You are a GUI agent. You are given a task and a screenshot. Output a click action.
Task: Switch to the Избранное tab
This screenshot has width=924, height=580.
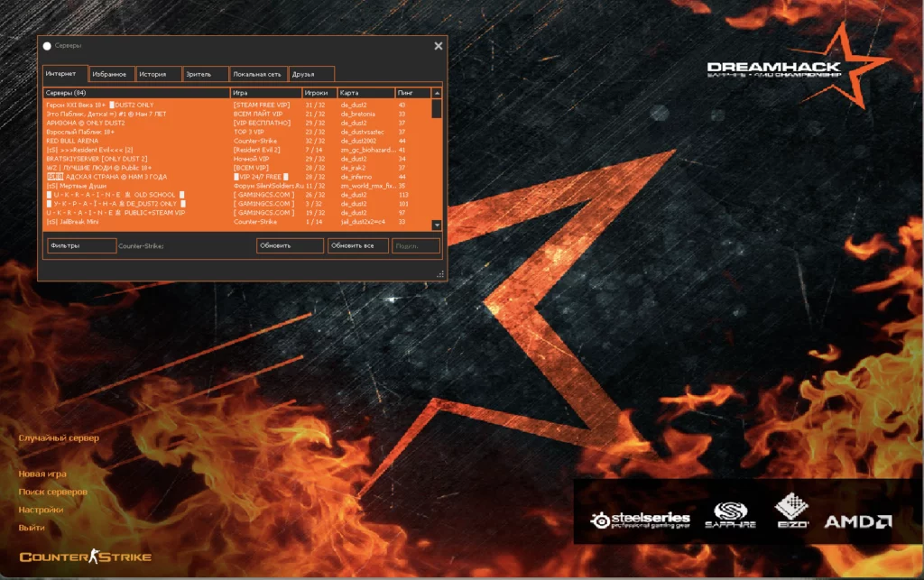pos(110,74)
